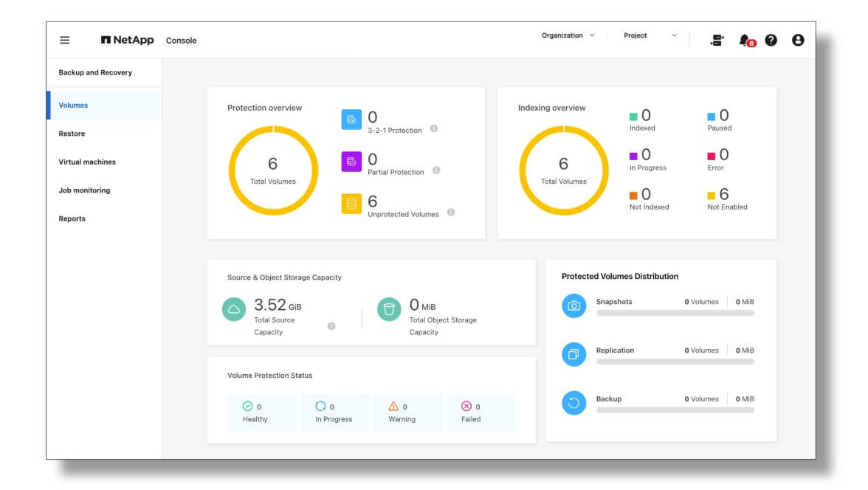Expand the Organization dropdown
Screen dimensions: 868x490
pyautogui.click(x=568, y=35)
